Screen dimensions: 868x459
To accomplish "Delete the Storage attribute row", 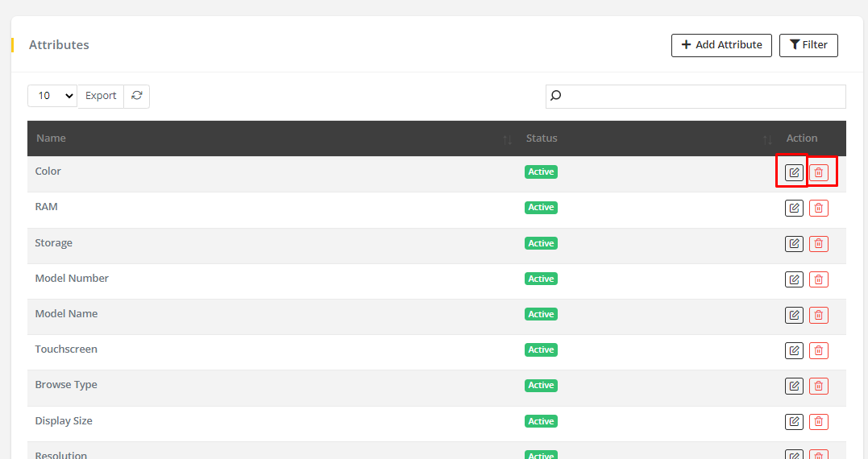I will coord(818,243).
